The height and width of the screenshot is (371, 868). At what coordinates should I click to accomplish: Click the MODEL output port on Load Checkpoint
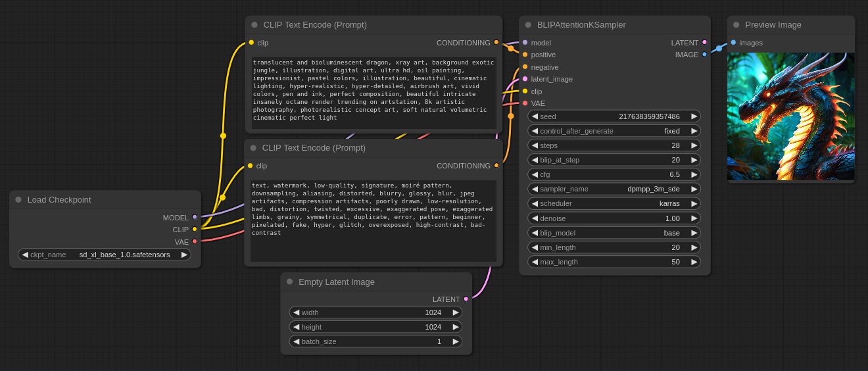tap(195, 217)
